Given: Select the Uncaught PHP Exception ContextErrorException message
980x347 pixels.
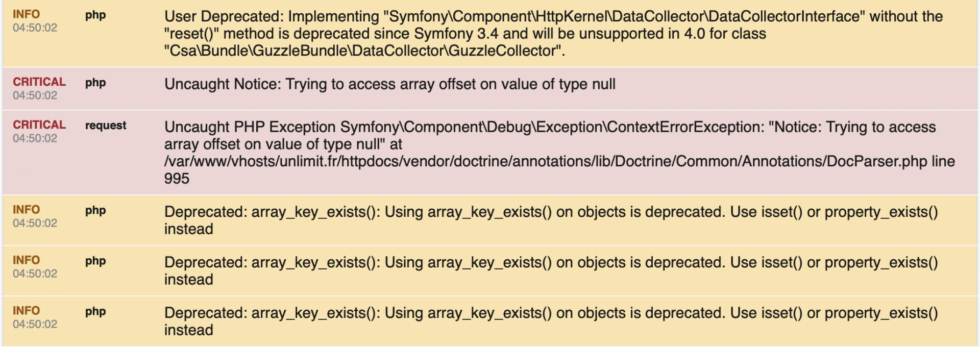Looking at the screenshot, I should 559,153.
